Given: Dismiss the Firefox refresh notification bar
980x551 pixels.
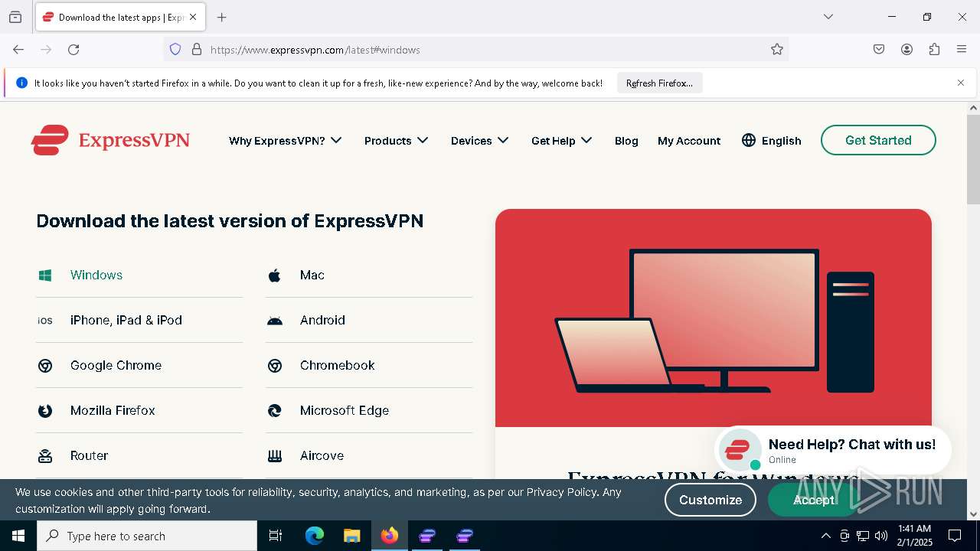Looking at the screenshot, I should pos(961,83).
